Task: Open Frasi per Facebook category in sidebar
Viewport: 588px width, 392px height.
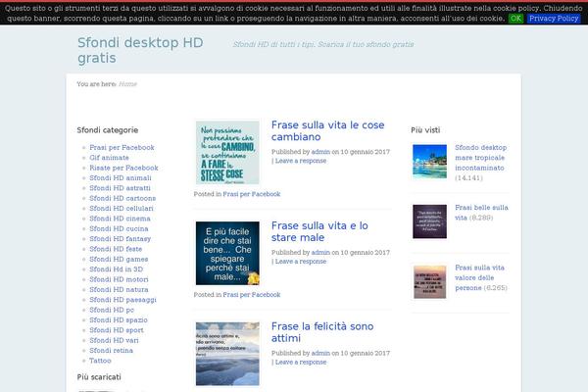Action: [x=122, y=147]
